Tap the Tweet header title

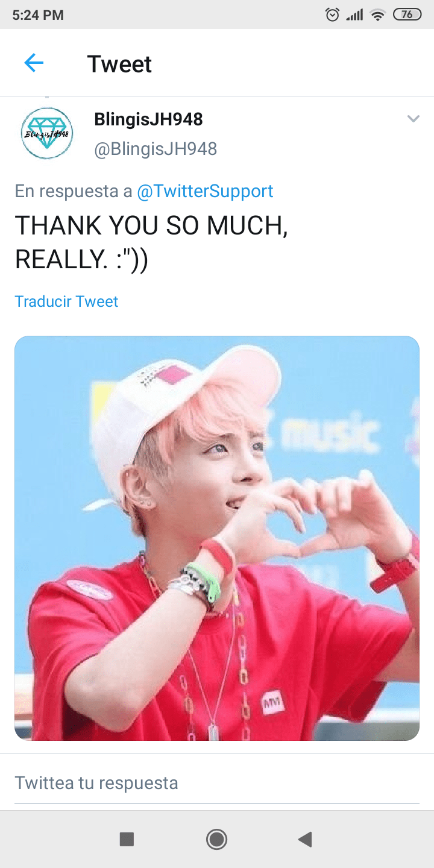pyautogui.click(x=119, y=64)
